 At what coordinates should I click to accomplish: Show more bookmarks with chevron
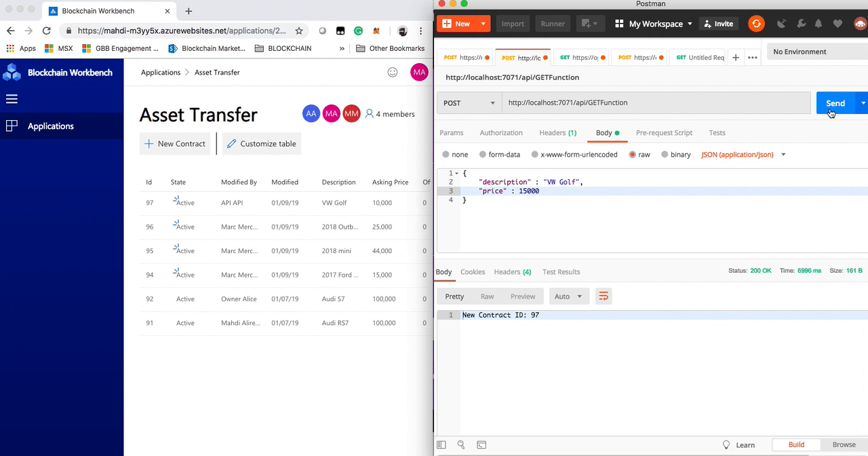tap(342, 48)
